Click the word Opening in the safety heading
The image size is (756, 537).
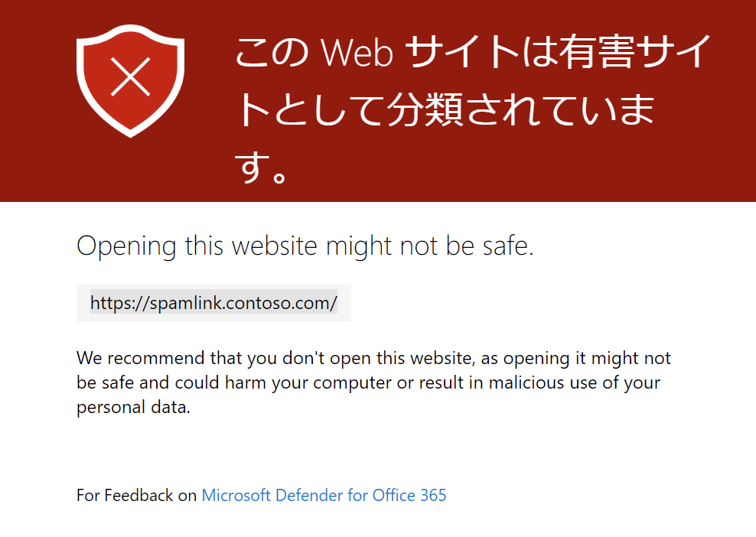point(127,246)
